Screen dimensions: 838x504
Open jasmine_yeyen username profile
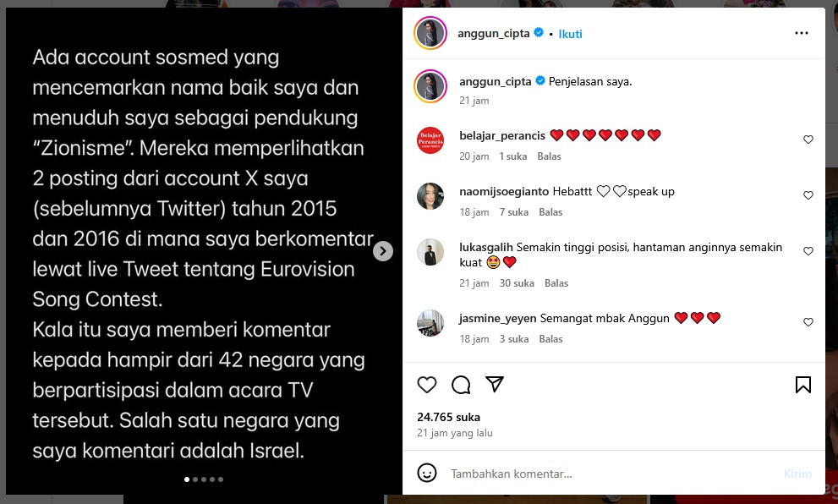[x=497, y=319]
